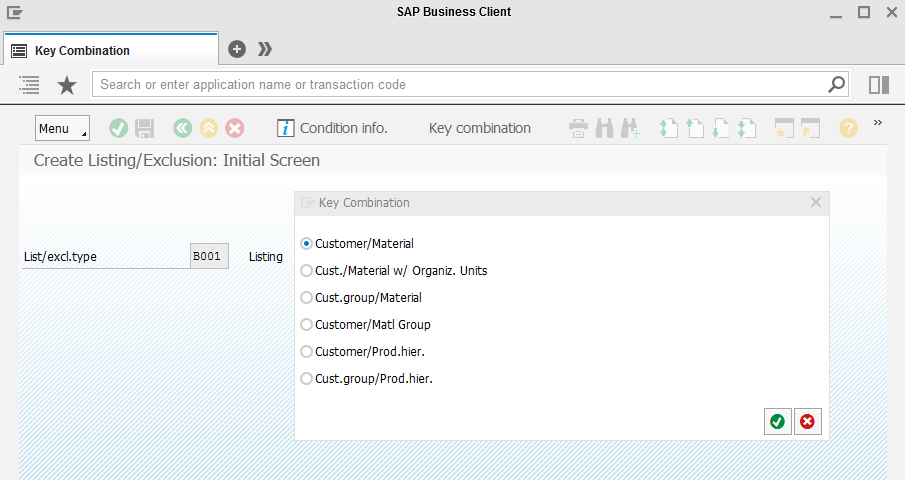This screenshot has height=480, width=905.
Task: Open the Help question mark icon
Action: [x=848, y=128]
